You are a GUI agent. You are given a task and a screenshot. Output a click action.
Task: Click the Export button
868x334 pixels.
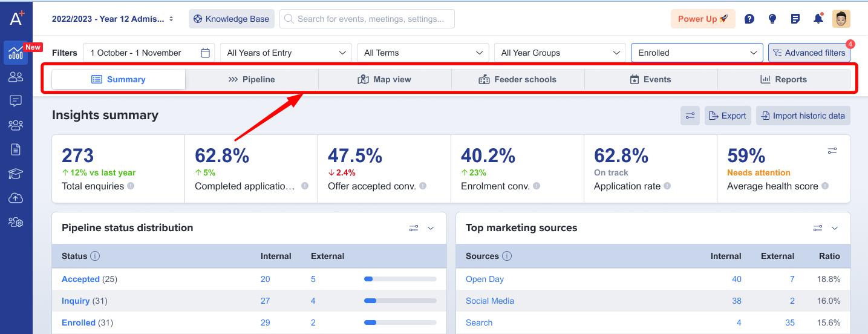click(728, 116)
